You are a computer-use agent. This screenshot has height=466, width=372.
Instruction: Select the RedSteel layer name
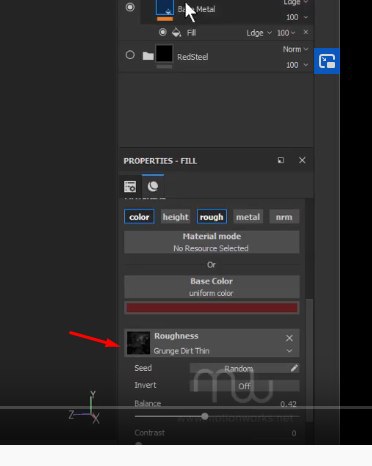pos(193,57)
